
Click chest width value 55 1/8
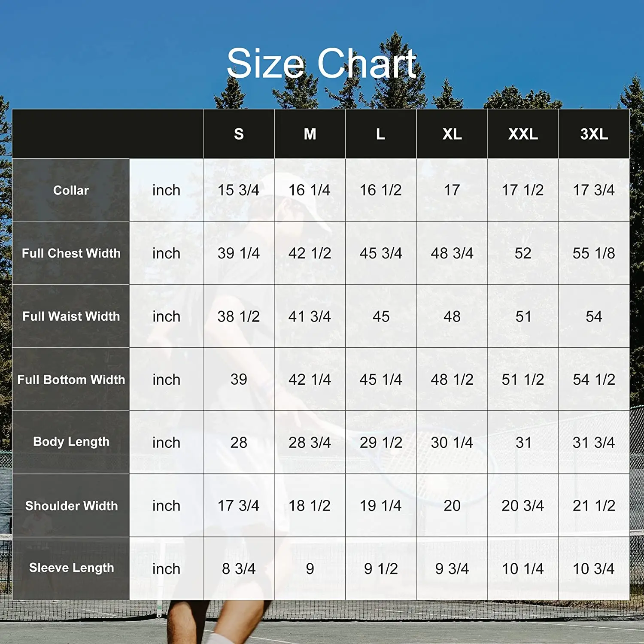tap(594, 253)
